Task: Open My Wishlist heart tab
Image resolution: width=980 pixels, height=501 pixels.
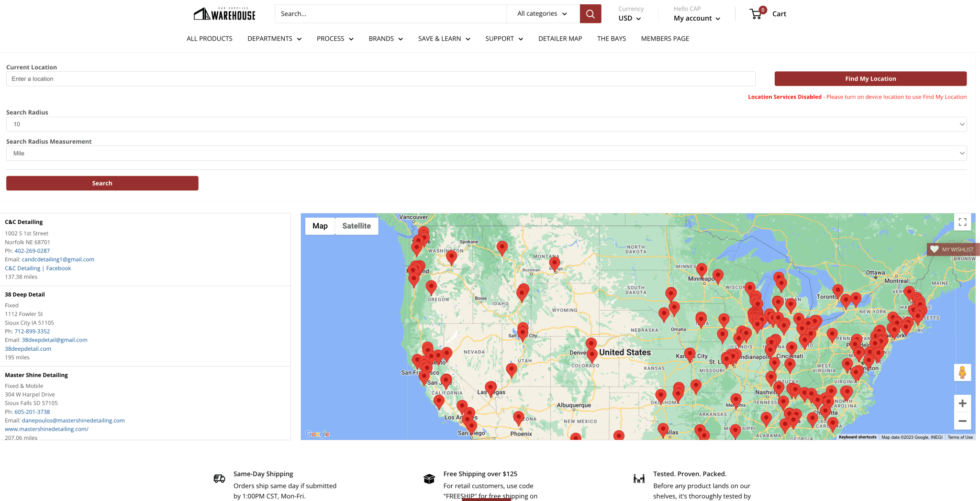Action: pyautogui.click(x=952, y=249)
